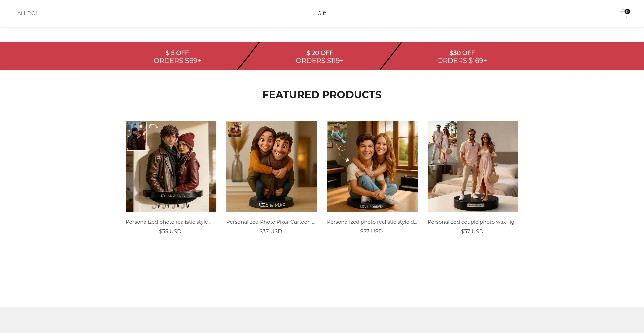Screen dimensions: 644x333
Task: Click the FEATURED PRODUCTS heading
Action: (x=322, y=95)
